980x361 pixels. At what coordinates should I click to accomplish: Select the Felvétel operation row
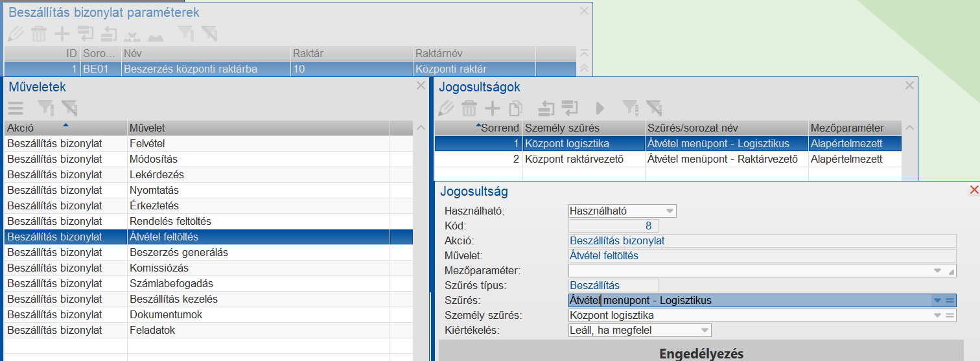(209, 144)
